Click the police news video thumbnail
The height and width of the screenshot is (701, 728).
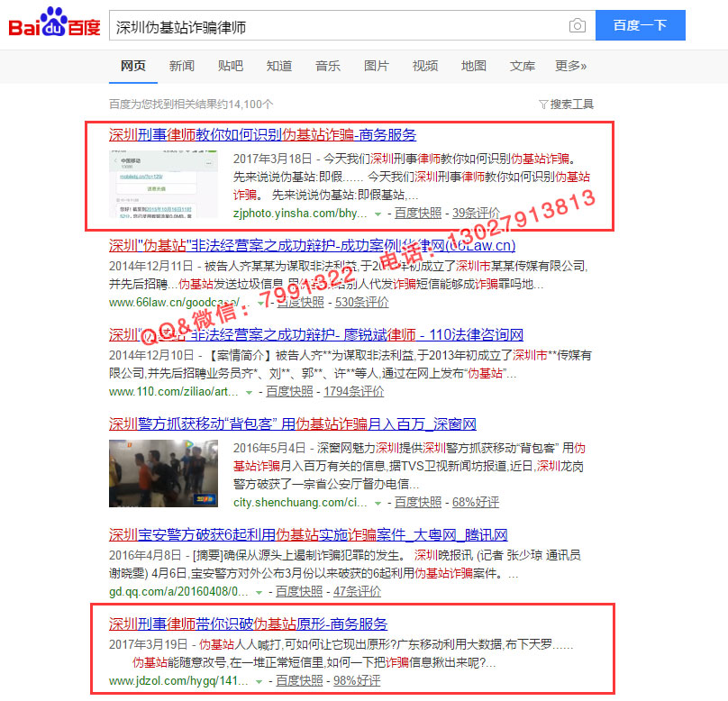[163, 474]
